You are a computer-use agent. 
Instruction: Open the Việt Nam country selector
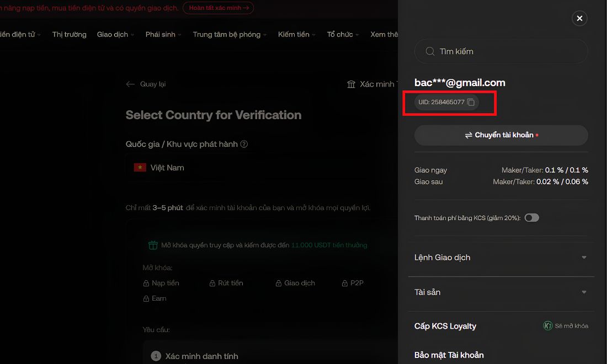[262, 168]
